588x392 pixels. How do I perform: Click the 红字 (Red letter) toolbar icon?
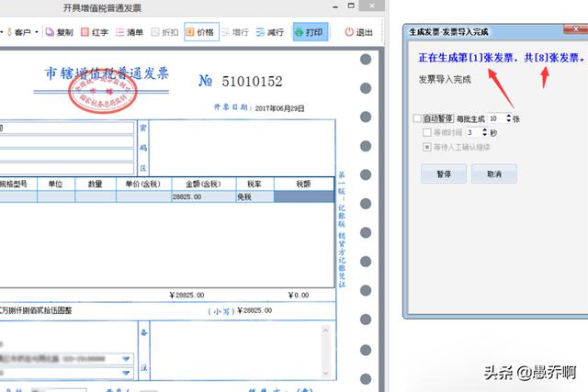pyautogui.click(x=96, y=32)
